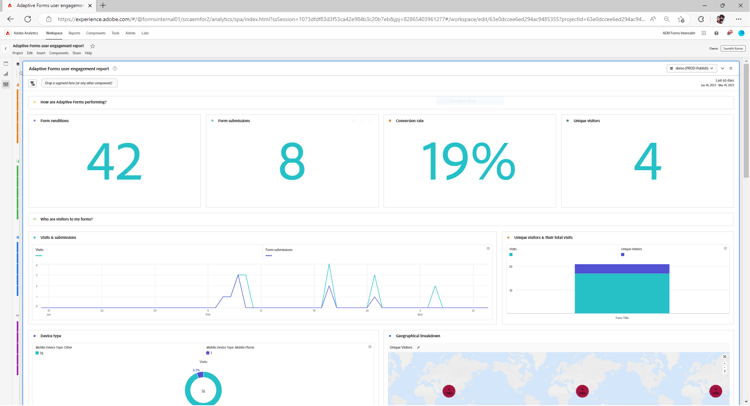
Task: Close the engagement report panel
Action: coord(731,68)
